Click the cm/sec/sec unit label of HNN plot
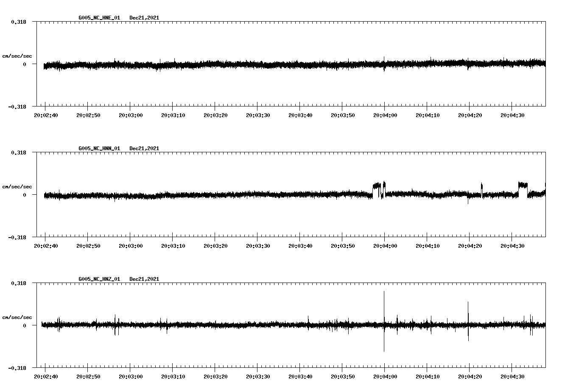Viewport: 576px width, 392px height. click(x=17, y=187)
